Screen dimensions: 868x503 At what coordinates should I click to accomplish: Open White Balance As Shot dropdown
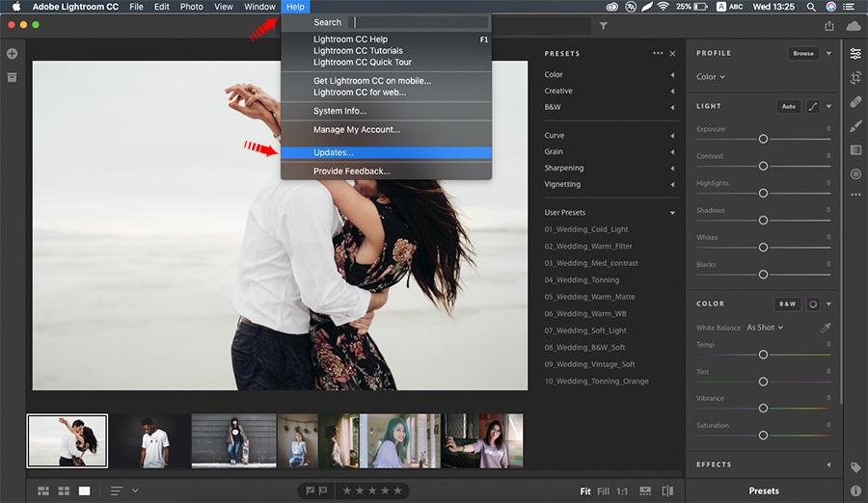(x=765, y=328)
